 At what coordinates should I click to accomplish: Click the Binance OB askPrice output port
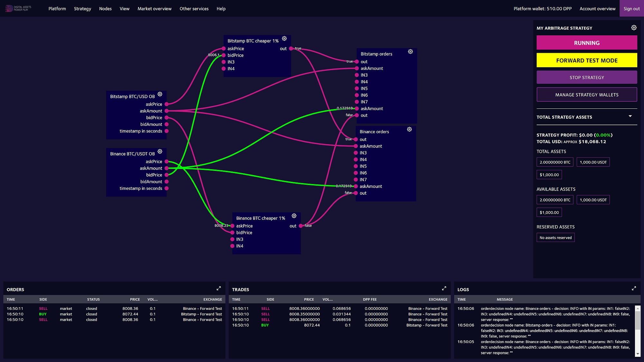(x=166, y=162)
